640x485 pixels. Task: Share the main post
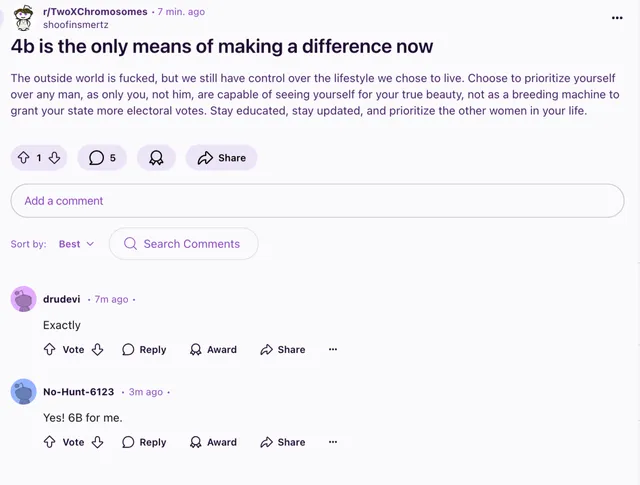(221, 157)
